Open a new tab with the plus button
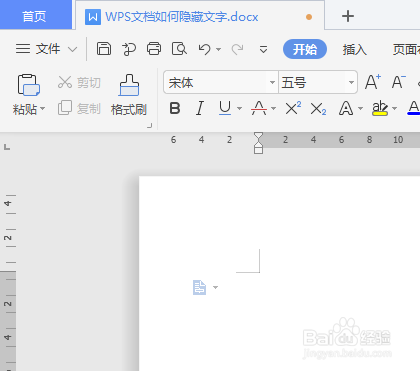Viewport: 420px width, 371px height. [x=348, y=16]
